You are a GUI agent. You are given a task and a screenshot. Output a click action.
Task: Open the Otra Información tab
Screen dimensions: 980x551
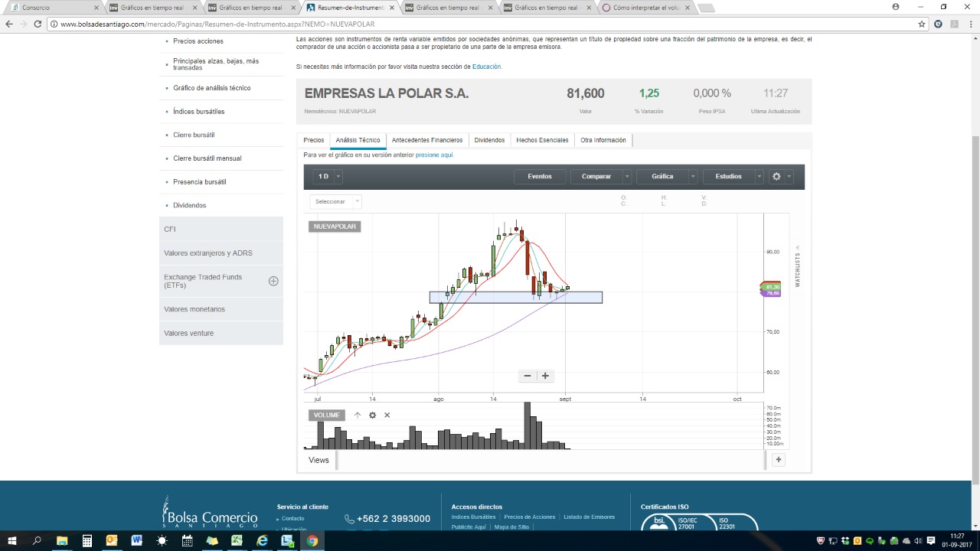click(x=603, y=141)
